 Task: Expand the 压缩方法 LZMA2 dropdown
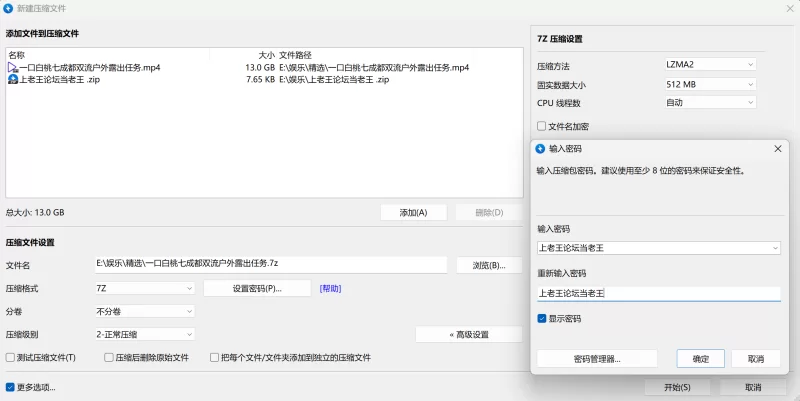(710, 64)
